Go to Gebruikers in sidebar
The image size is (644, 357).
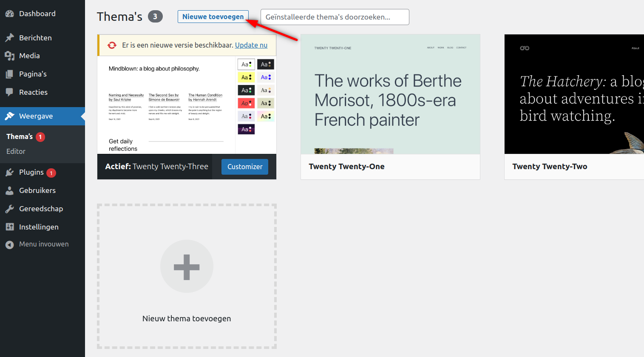43,190
